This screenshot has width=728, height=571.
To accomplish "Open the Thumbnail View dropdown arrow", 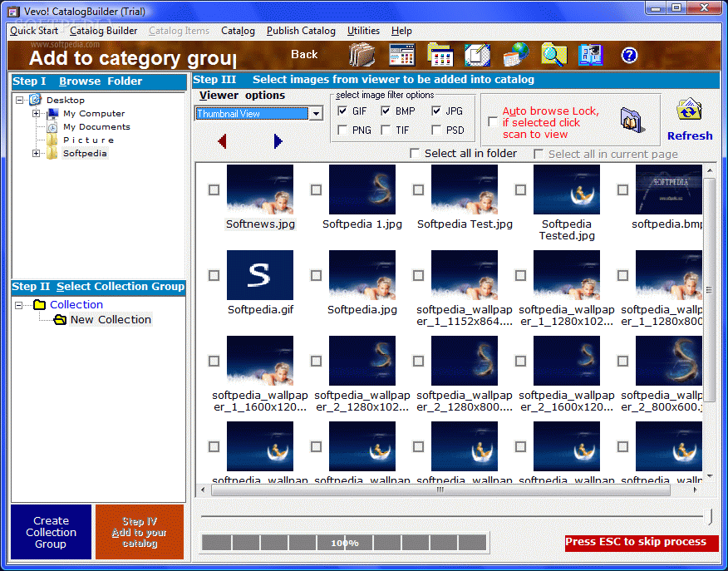I will 316,113.
